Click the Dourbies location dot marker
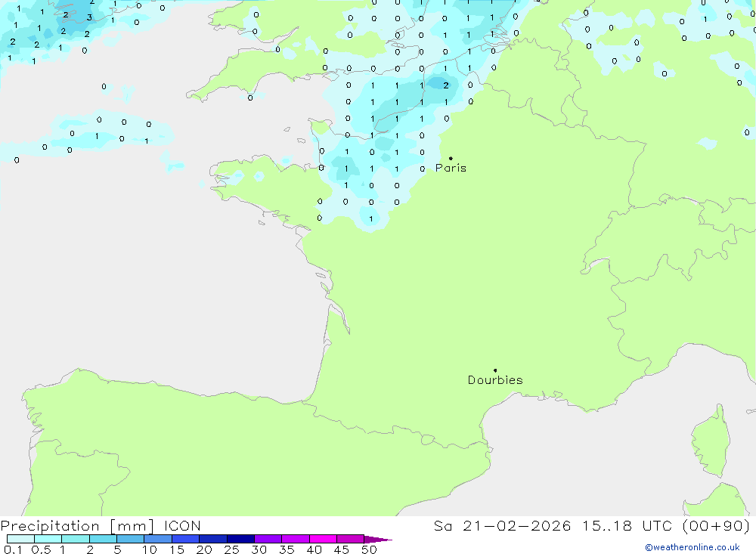This screenshot has width=756, height=554. coord(495,370)
